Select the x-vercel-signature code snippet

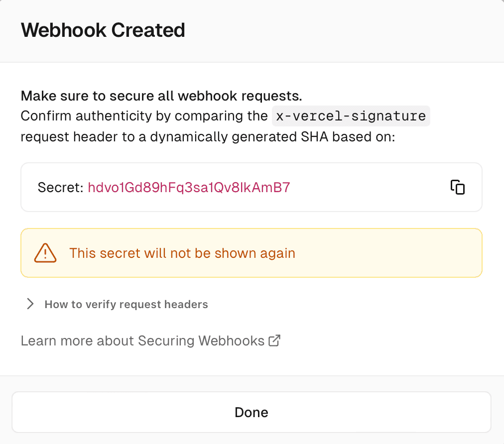(x=350, y=115)
